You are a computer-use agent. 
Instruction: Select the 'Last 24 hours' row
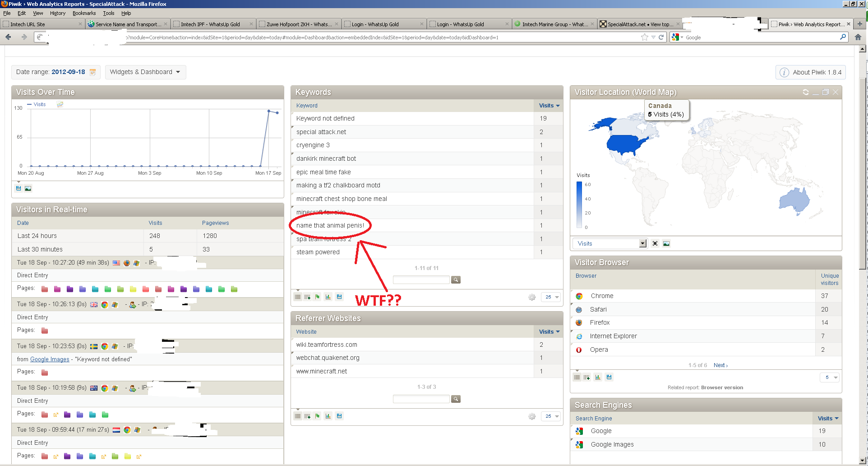click(148, 236)
